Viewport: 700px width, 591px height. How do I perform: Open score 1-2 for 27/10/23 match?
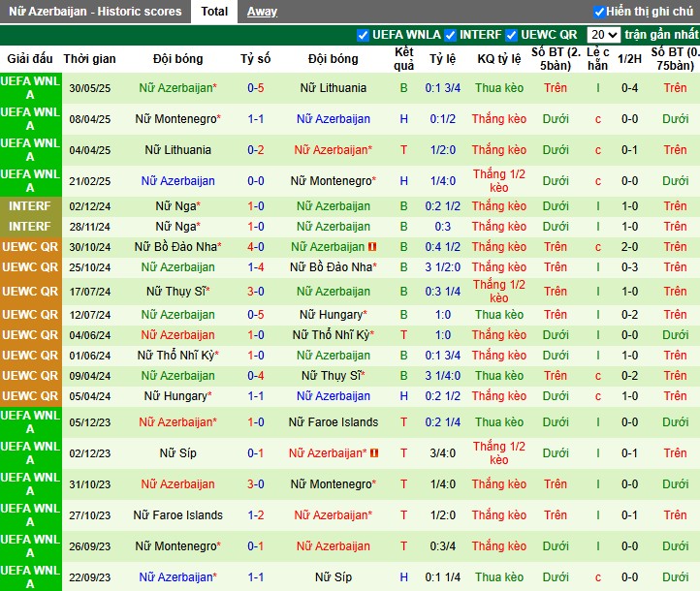click(x=256, y=515)
